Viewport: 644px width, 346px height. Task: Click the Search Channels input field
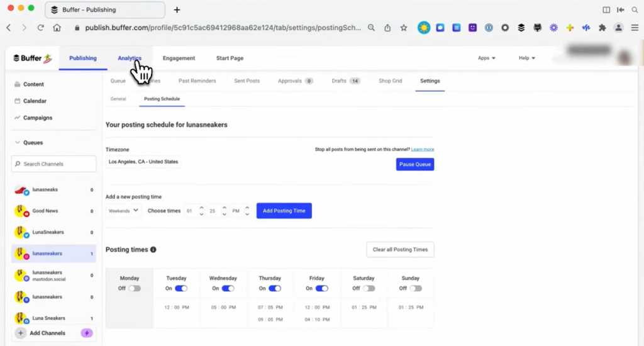(54, 164)
